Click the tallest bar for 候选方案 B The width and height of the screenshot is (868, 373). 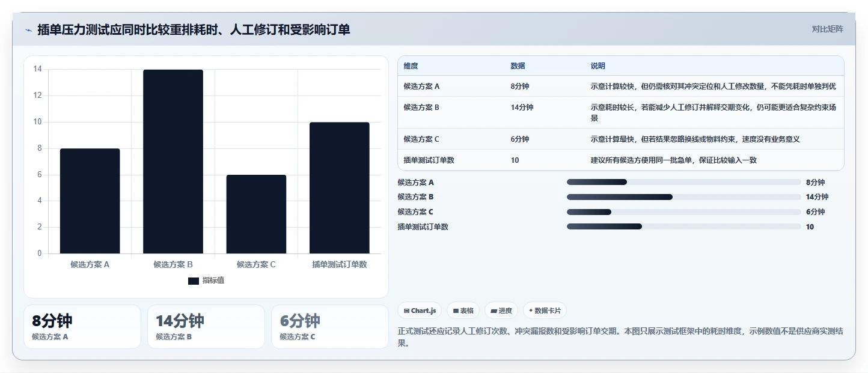tap(173, 162)
